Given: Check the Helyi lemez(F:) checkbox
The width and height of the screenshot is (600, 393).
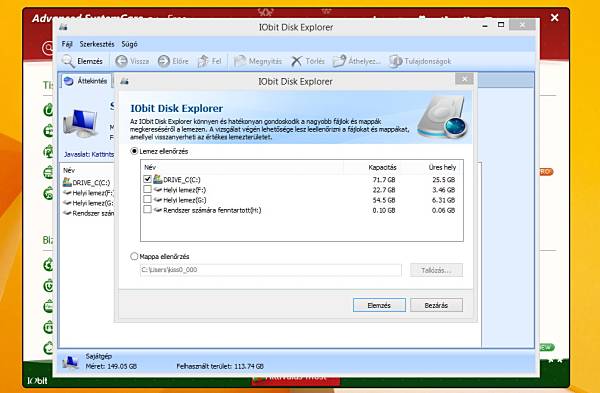Looking at the screenshot, I should point(147,189).
